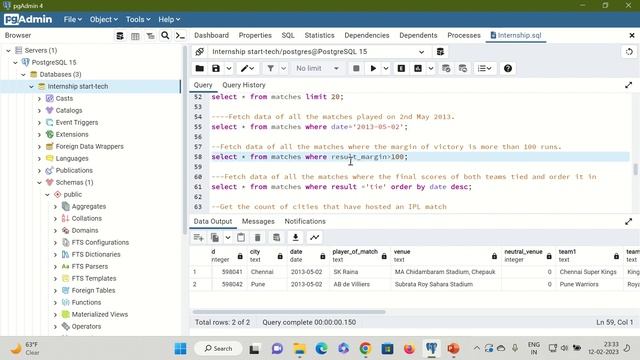
Task: Click the connection status icon
Action: [x=200, y=52]
